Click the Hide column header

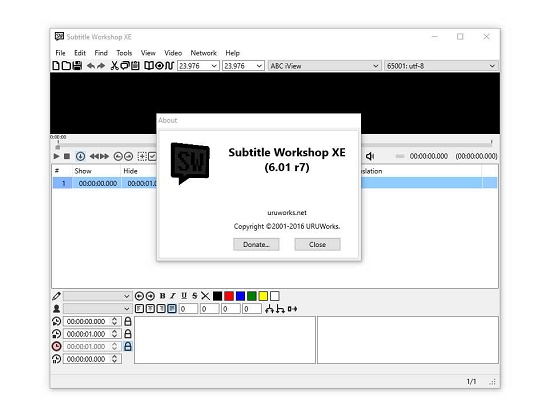[139, 171]
